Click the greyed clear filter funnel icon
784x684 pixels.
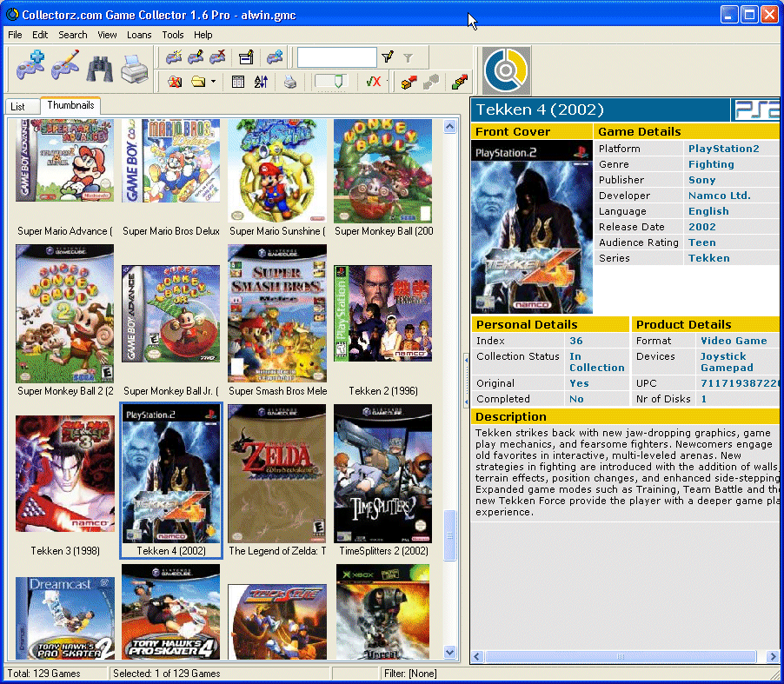(x=408, y=58)
